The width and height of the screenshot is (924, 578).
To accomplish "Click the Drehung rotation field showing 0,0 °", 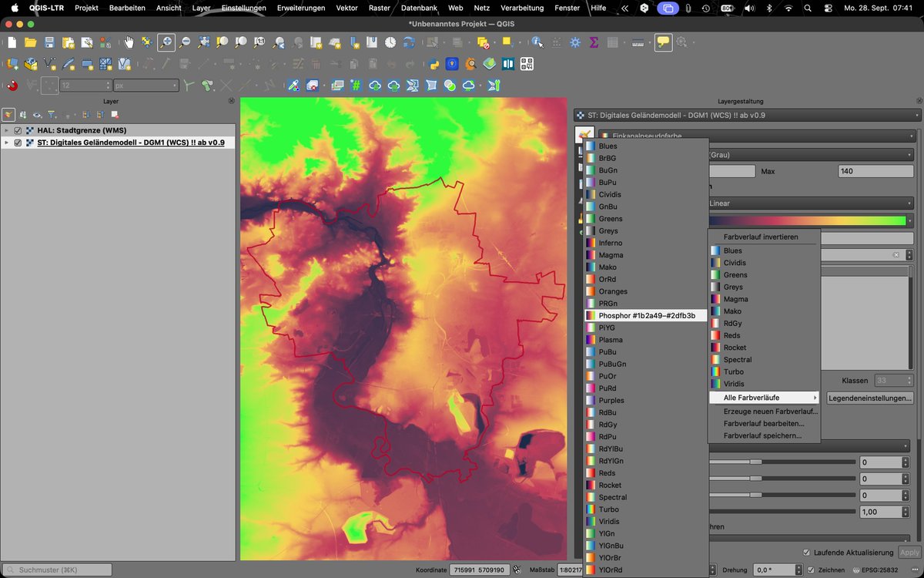I will click(x=779, y=570).
